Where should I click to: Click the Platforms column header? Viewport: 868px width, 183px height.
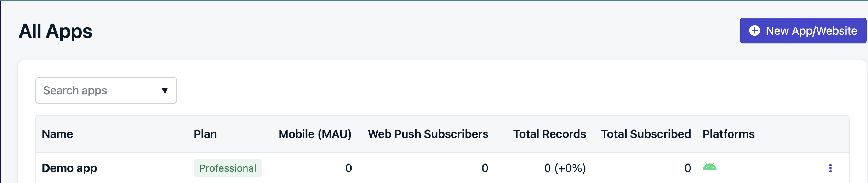tap(728, 134)
